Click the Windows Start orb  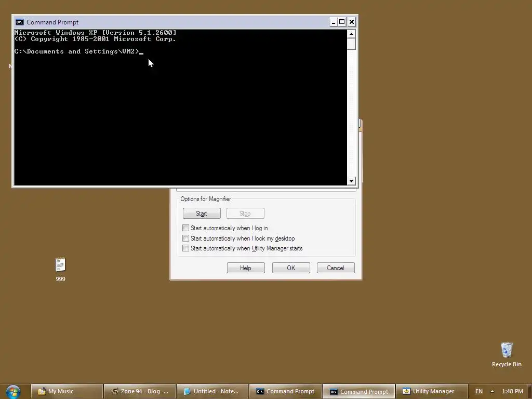click(13, 392)
